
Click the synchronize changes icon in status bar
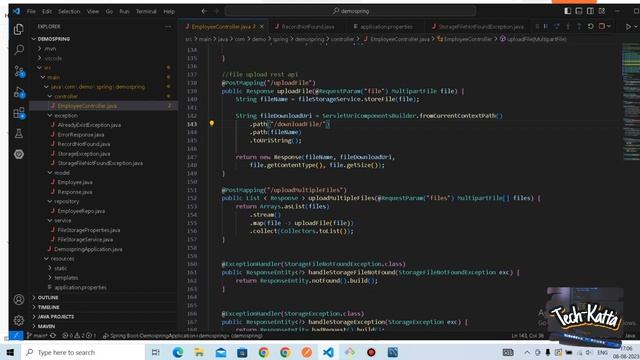(x=53, y=336)
